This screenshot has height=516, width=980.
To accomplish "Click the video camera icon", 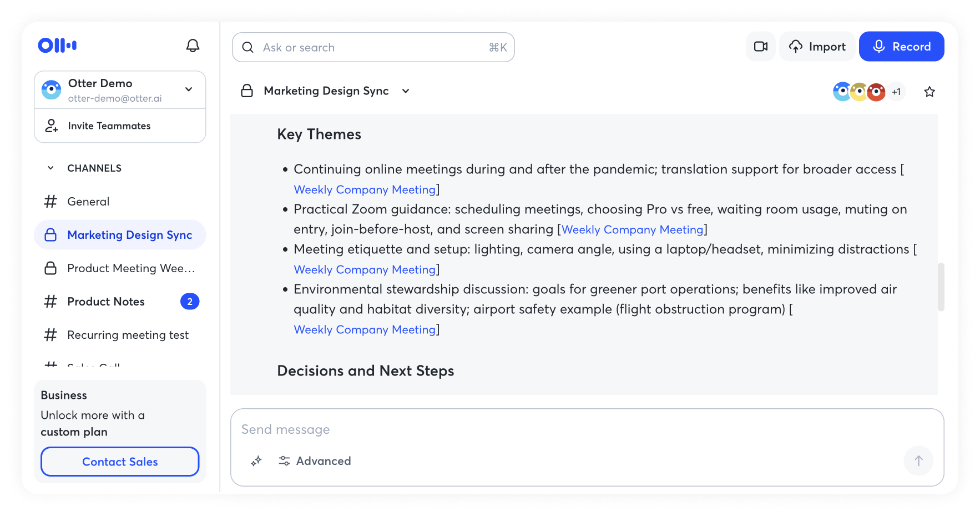I will (x=760, y=47).
